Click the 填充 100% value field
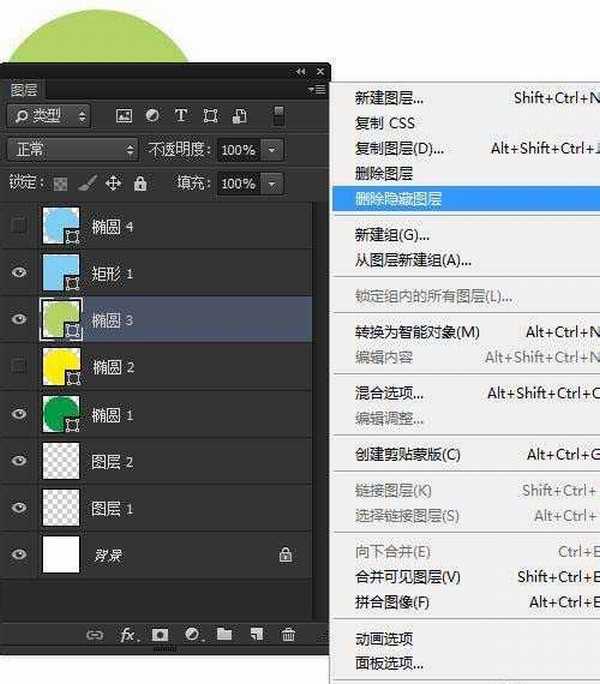 (x=239, y=184)
